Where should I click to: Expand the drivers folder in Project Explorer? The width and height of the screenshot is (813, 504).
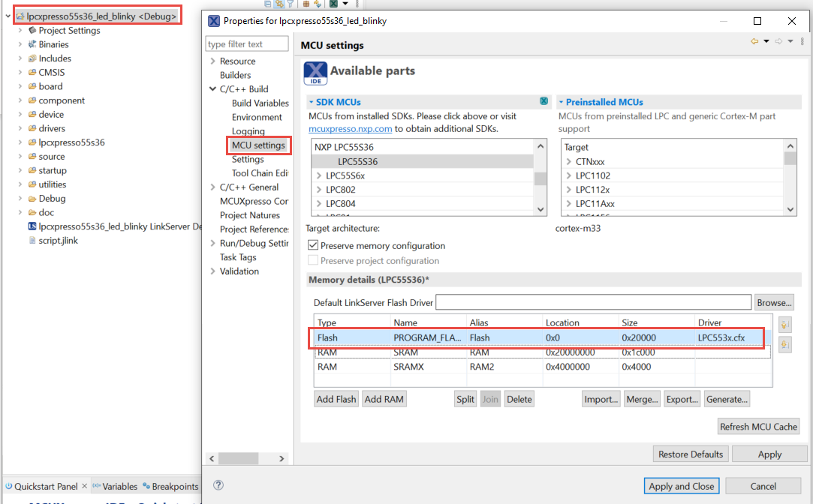coord(19,128)
